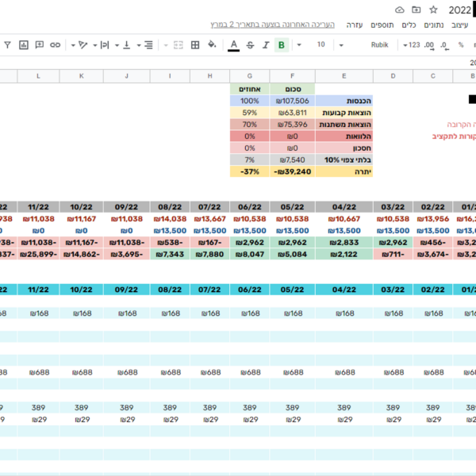
Task: Click the Rubik font name box
Action: (379, 45)
